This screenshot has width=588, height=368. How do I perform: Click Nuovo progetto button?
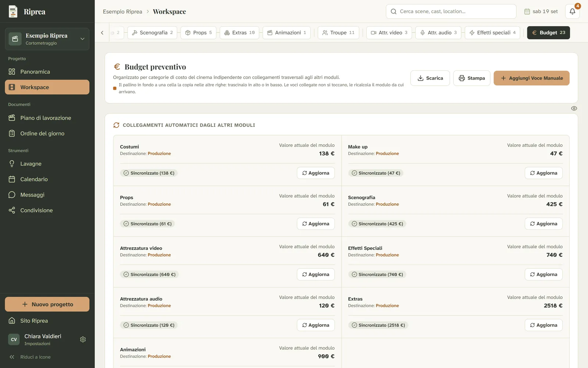[x=47, y=304]
